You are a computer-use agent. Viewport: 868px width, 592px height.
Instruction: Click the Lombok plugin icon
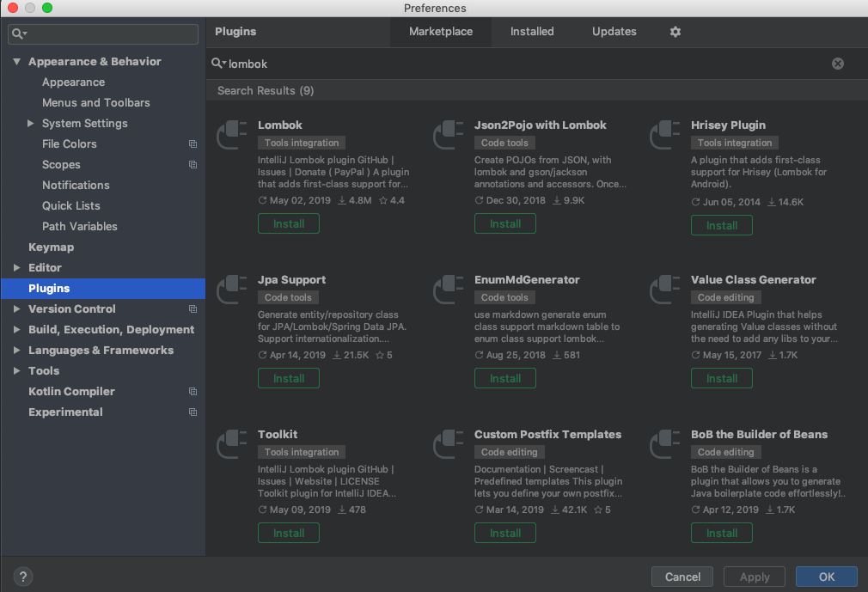pyautogui.click(x=232, y=135)
